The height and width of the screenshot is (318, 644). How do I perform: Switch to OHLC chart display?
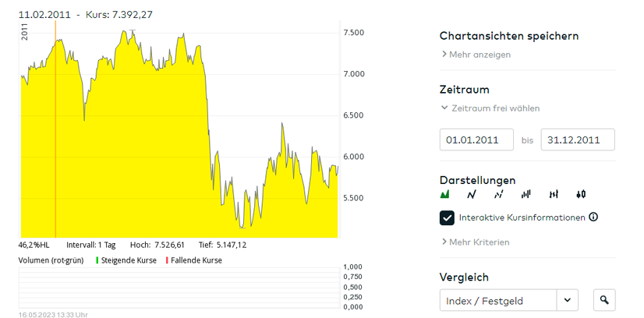(554, 194)
